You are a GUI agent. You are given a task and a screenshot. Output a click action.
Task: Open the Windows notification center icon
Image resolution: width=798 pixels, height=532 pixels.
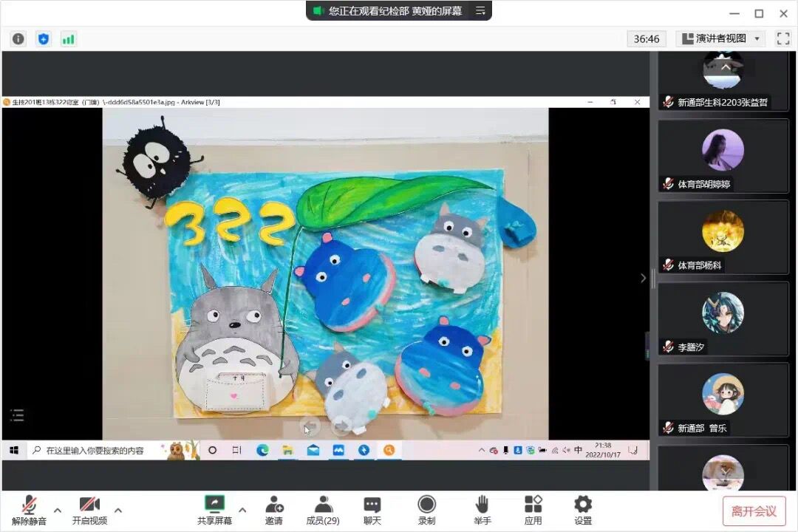coord(633,451)
